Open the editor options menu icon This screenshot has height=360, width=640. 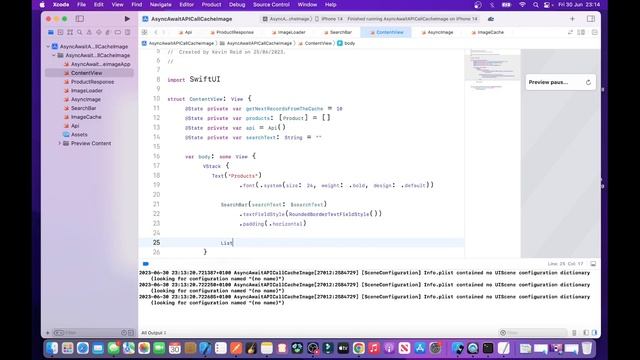(x=581, y=32)
